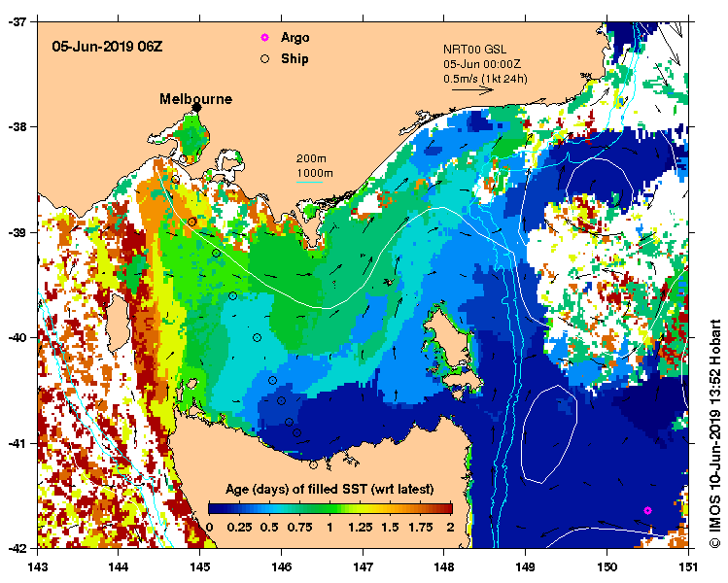
Task: Click King Island west of Bass Strait
Action: 119,325
